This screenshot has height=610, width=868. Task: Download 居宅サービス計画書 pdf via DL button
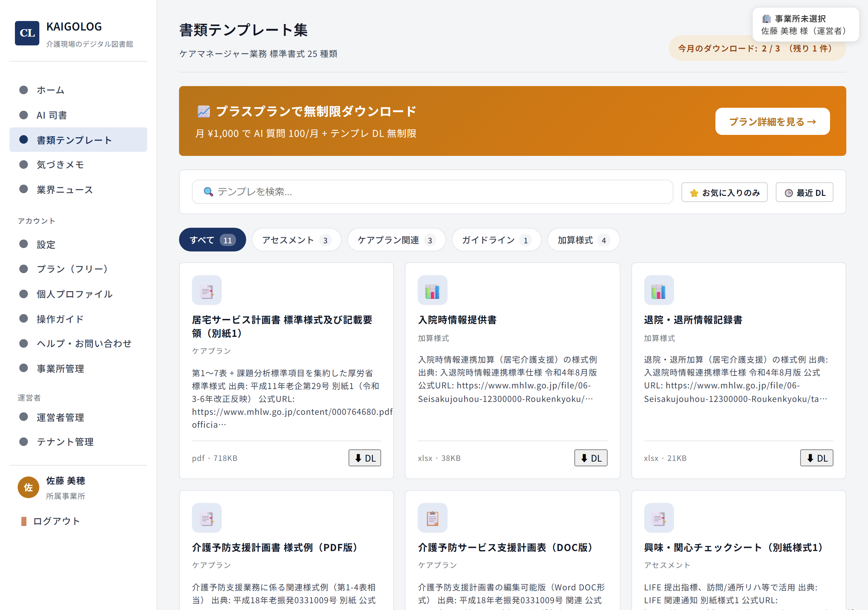(364, 458)
